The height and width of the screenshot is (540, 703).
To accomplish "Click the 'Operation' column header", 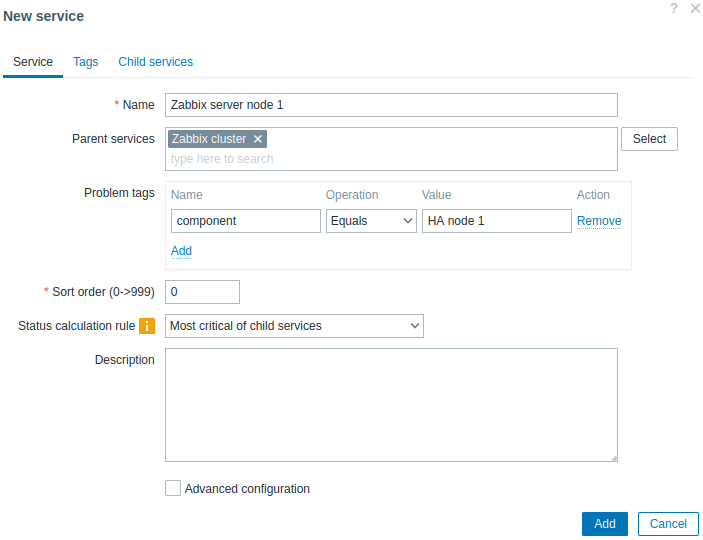I will 352,195.
